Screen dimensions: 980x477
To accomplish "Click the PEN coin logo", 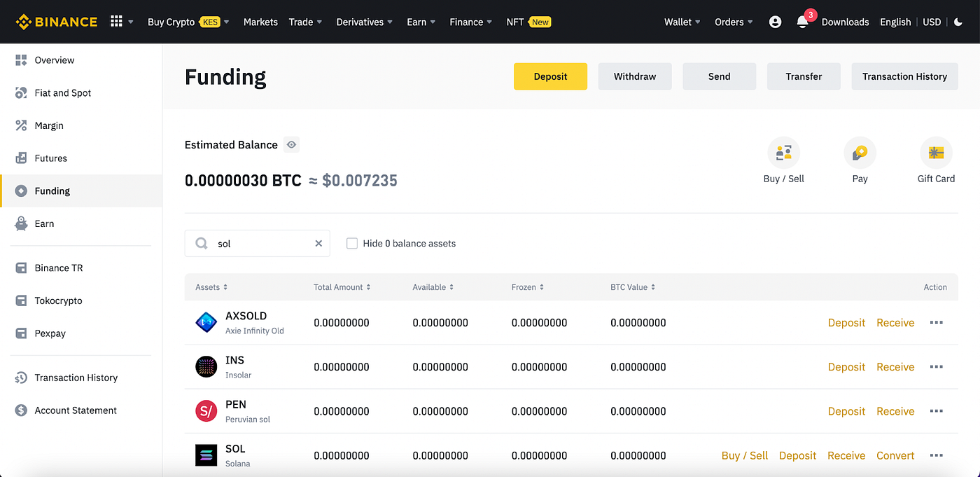I will tap(206, 411).
